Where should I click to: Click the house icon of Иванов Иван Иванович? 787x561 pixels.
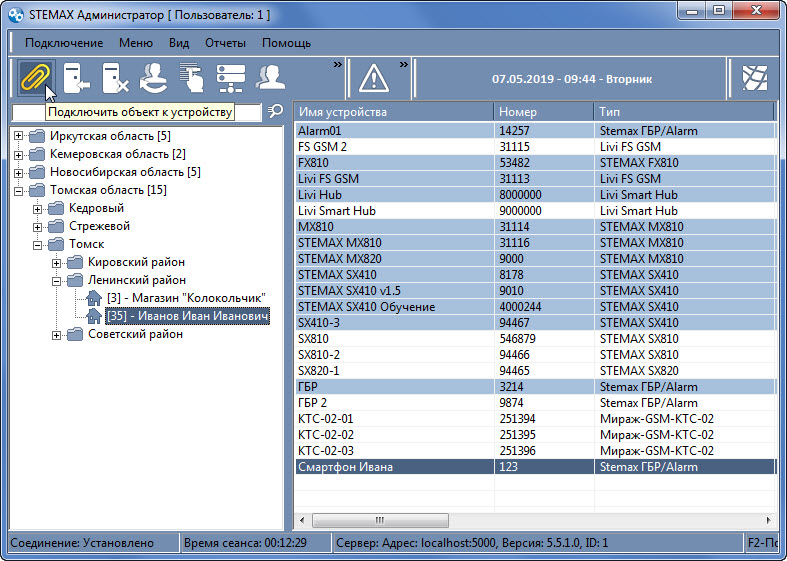click(94, 316)
